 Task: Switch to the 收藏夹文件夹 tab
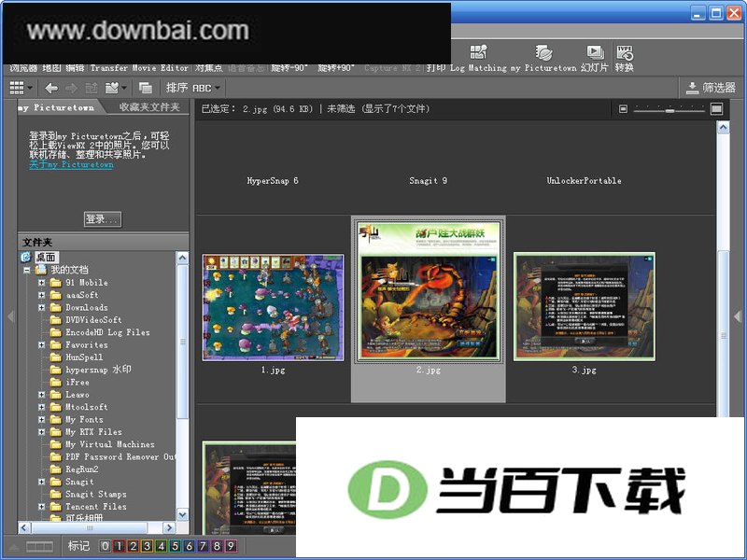tap(148, 107)
